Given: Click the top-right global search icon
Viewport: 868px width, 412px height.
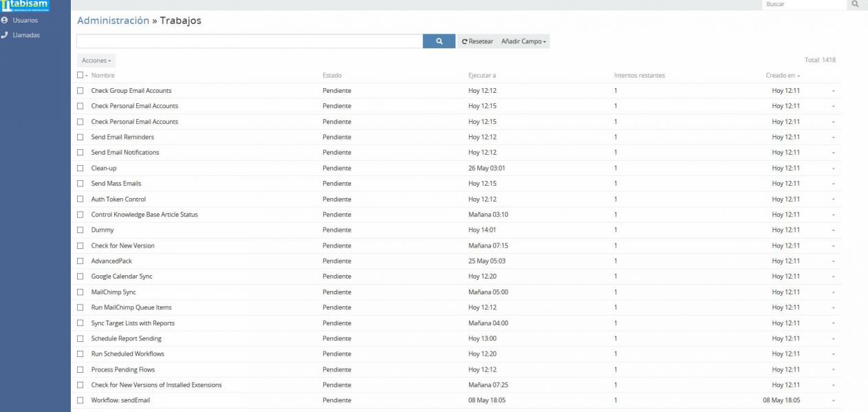Looking at the screenshot, I should [x=856, y=4].
